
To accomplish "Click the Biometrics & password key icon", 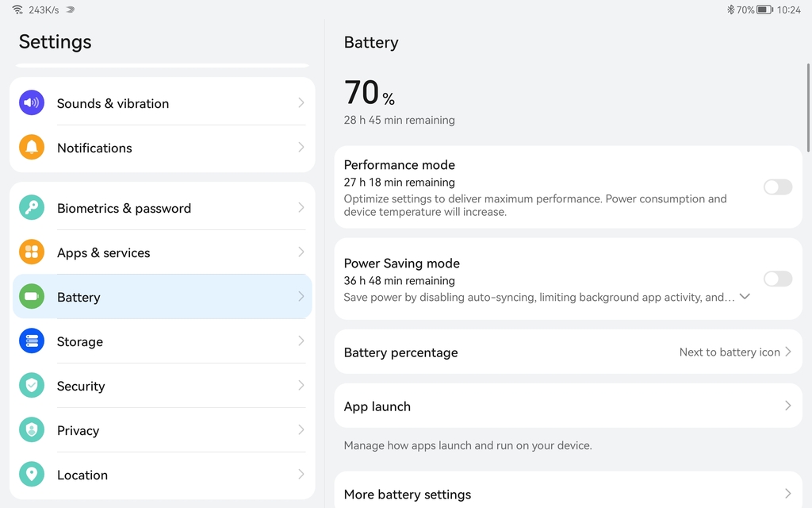I will coord(32,208).
